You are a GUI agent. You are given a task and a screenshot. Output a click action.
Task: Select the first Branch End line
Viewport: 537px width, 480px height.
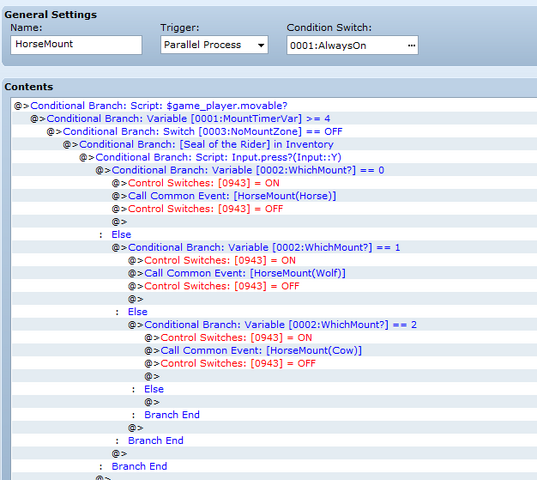274,415
